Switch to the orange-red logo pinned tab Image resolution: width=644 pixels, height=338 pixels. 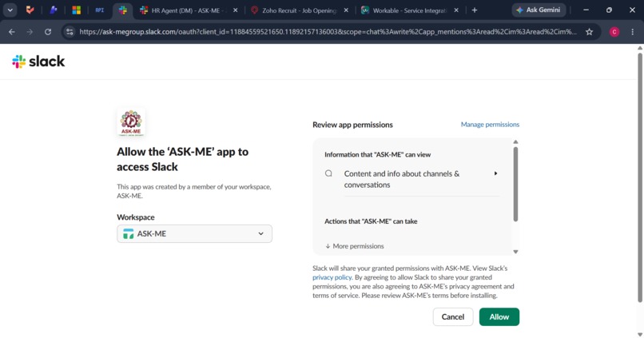coord(30,10)
